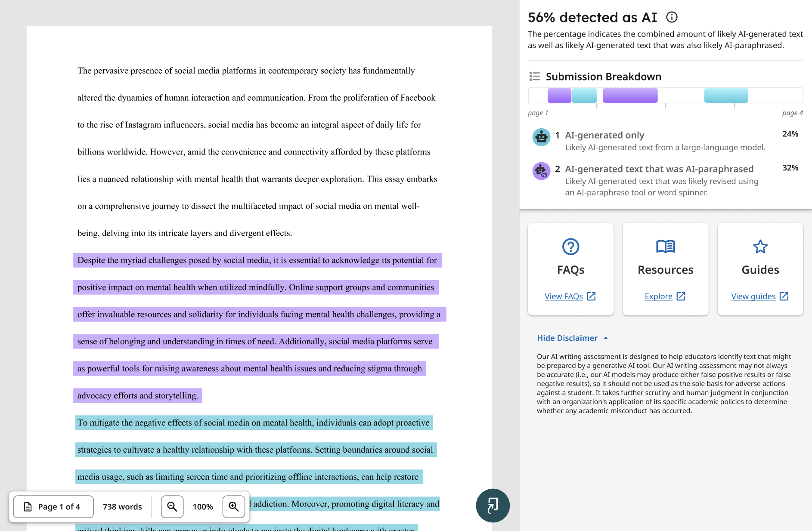Select the blue AI-generated only robot icon
The image size is (812, 531).
click(x=541, y=137)
